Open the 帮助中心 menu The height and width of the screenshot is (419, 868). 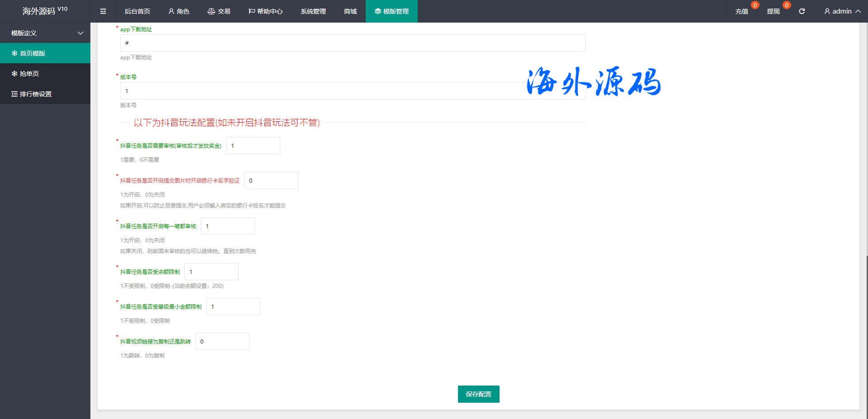point(265,11)
